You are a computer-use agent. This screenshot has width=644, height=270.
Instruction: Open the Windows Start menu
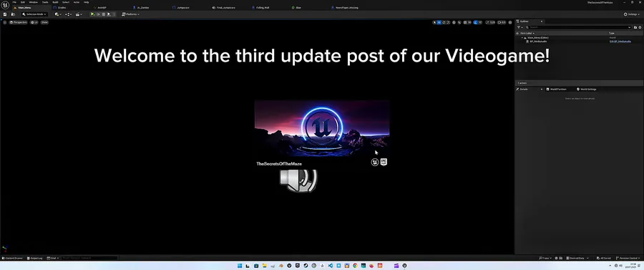(240, 266)
